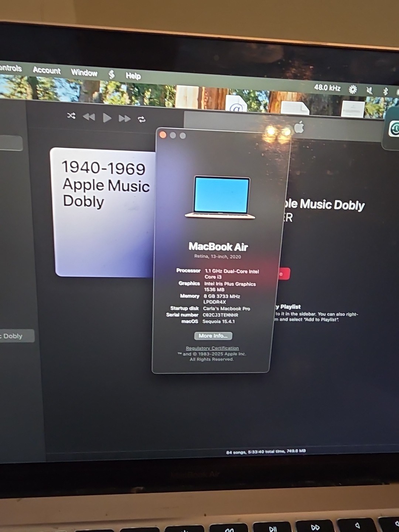Open the Account menu
Image resolution: width=399 pixels, height=532 pixels.
click(x=47, y=70)
